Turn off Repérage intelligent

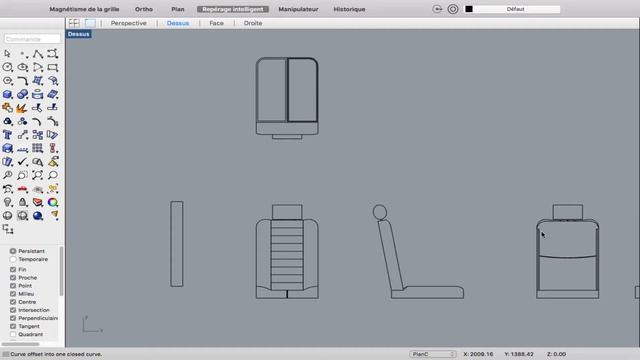[233, 9]
